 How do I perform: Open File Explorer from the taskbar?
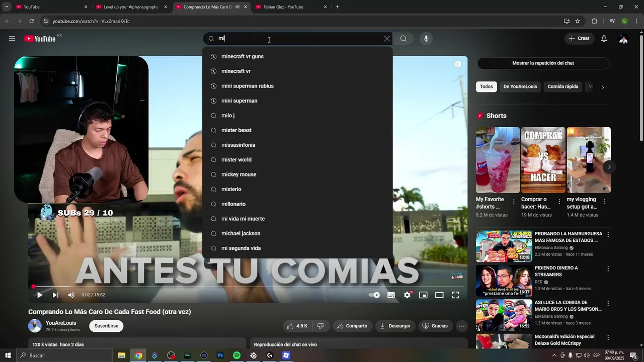pyautogui.click(x=122, y=355)
